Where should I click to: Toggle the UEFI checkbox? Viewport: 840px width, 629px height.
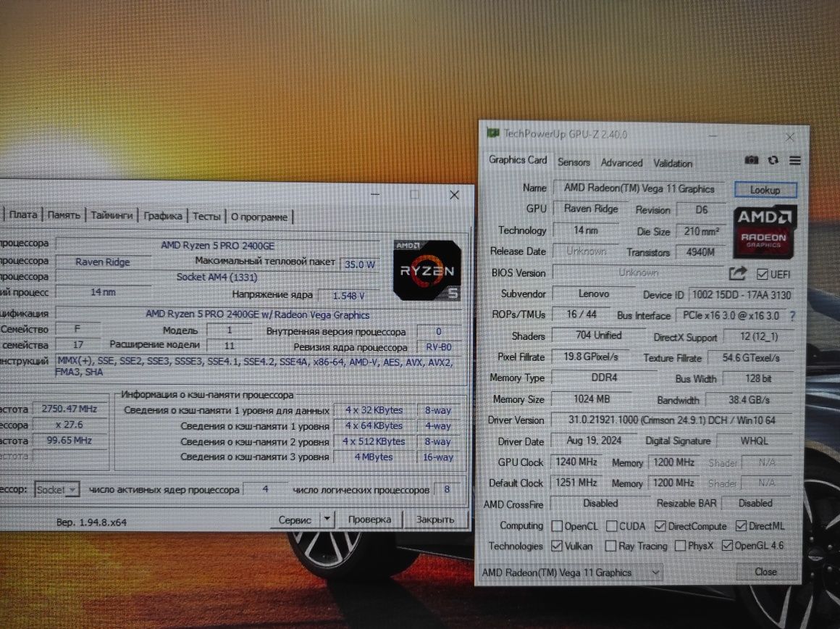[762, 274]
